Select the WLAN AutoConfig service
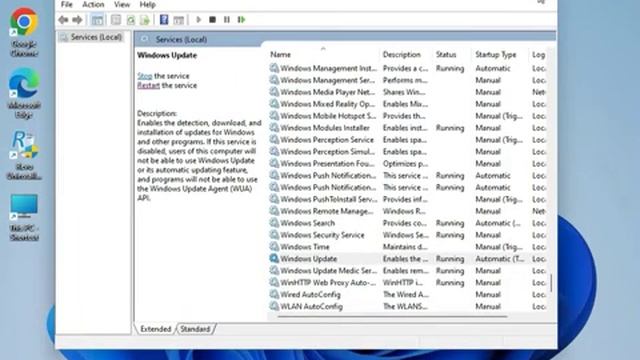Viewport: 640px width, 360px height. coord(407,307)
